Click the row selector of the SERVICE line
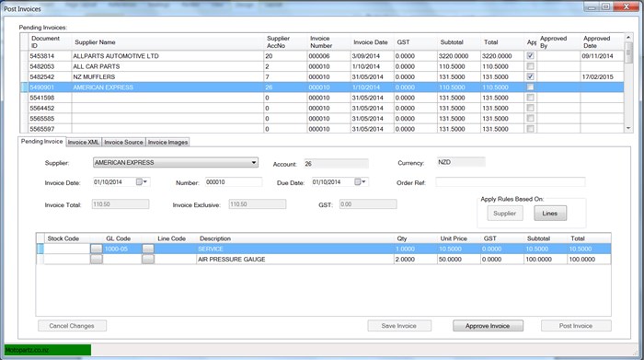This screenshot has width=644, height=360. [40, 249]
